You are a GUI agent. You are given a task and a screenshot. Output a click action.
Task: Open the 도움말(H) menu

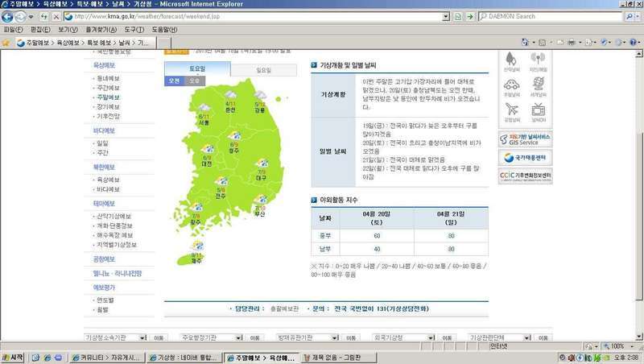click(165, 30)
